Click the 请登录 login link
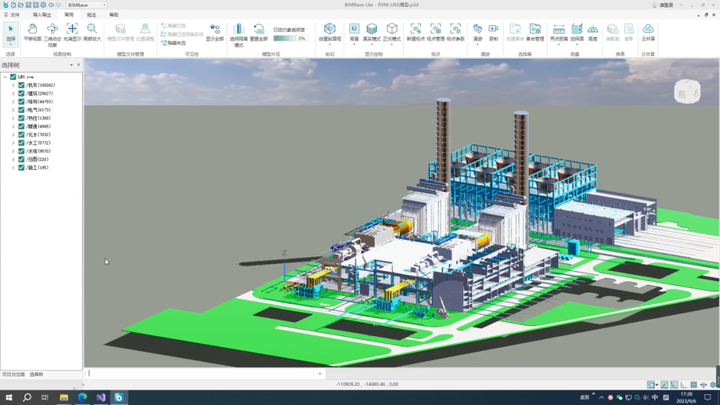 pos(665,5)
